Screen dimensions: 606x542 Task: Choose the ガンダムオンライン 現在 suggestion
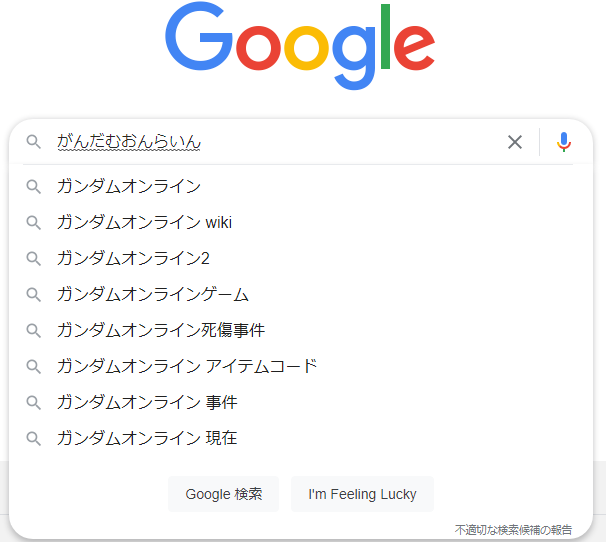pos(147,438)
